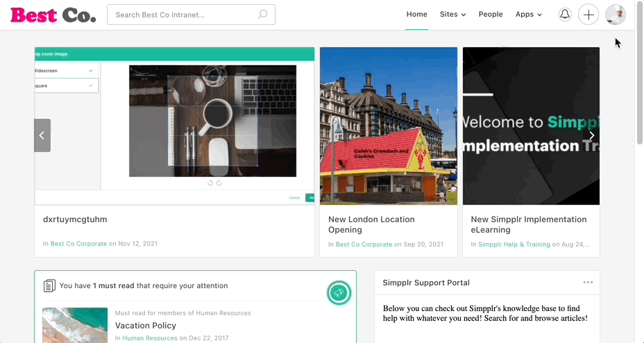644x343 pixels.
Task: Open Best Co Corporate link under London article
Action: (364, 244)
